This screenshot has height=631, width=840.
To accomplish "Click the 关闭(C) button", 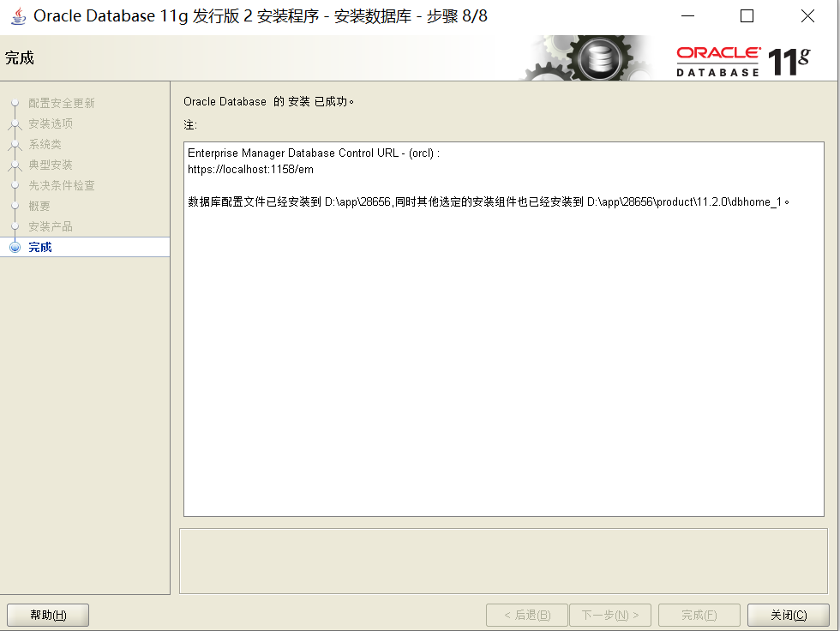I will [788, 615].
